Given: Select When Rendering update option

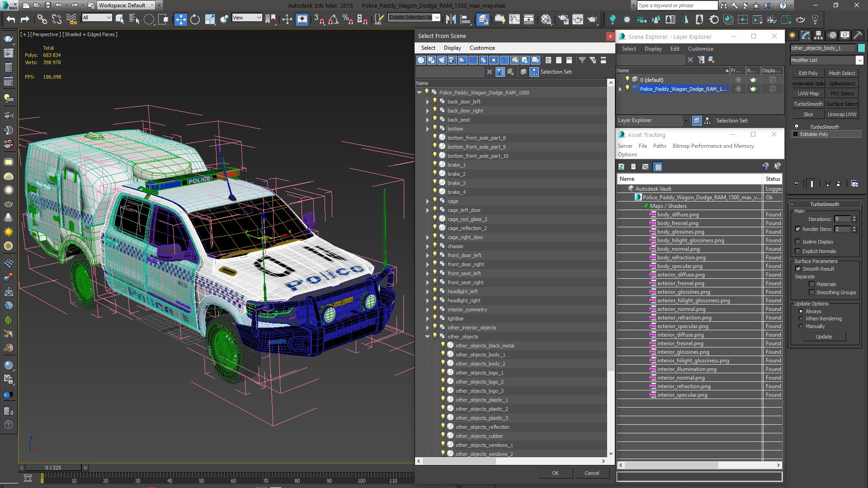Looking at the screenshot, I should pos(801,319).
